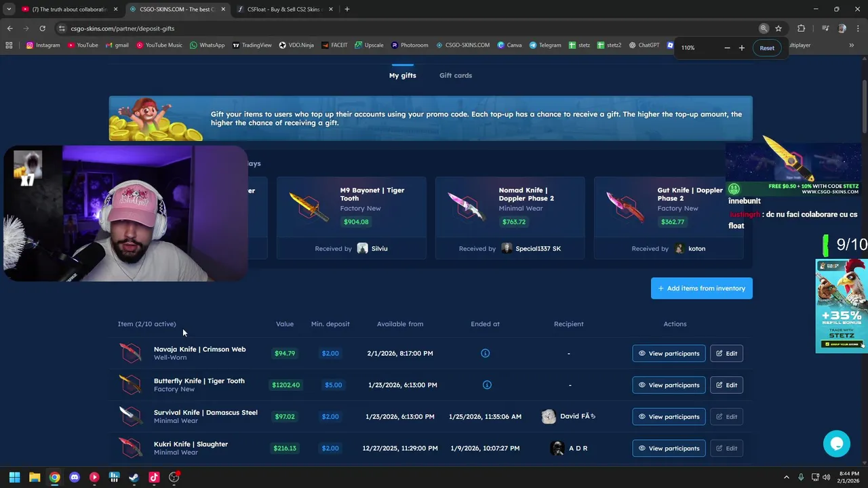View participants for Survival Knife
The width and height of the screenshot is (868, 488).
pos(669,416)
